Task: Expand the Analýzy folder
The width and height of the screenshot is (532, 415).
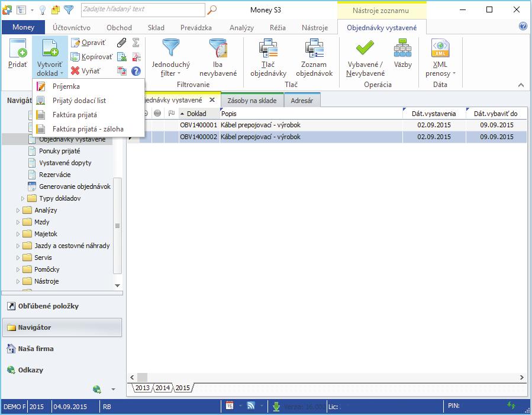Action: coord(18,210)
